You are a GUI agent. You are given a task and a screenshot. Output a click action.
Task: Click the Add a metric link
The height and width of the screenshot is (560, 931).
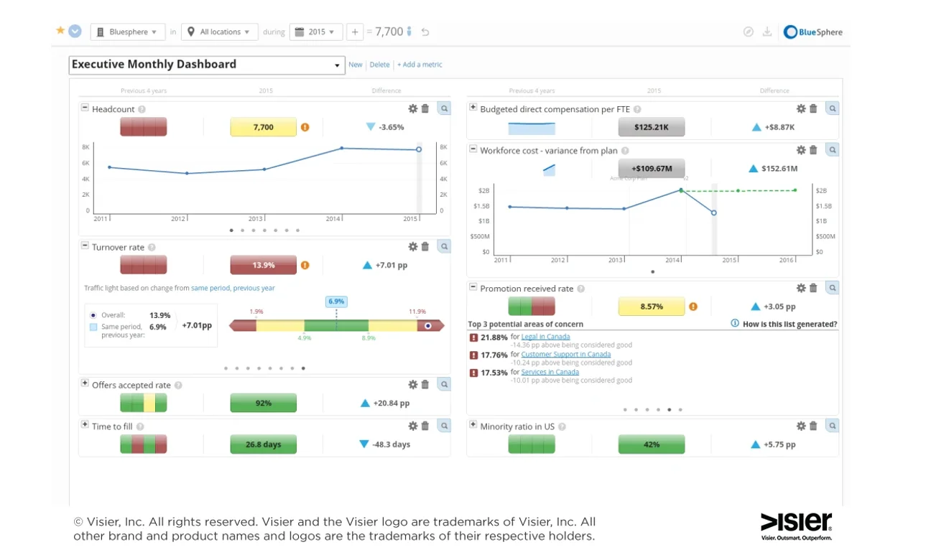(x=420, y=65)
